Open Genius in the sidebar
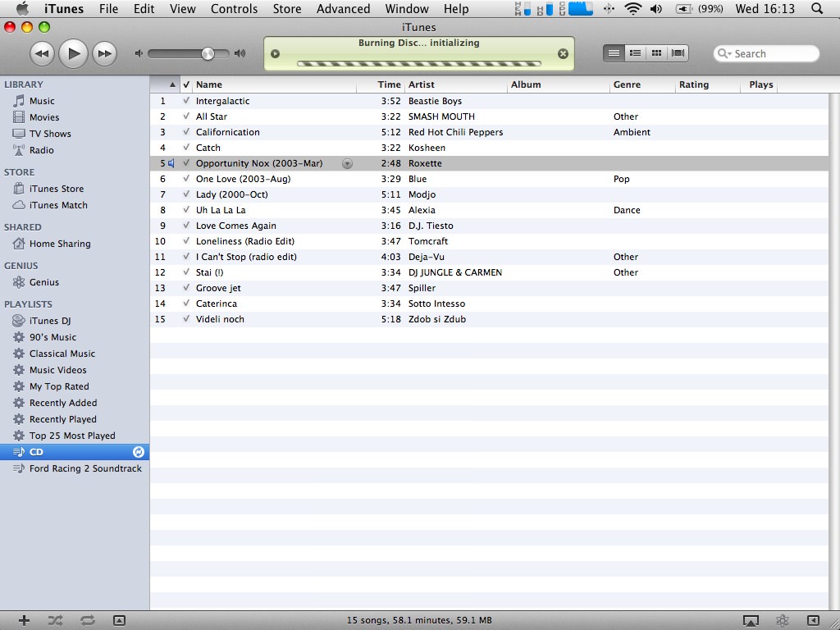This screenshot has width=840, height=630. 44,282
